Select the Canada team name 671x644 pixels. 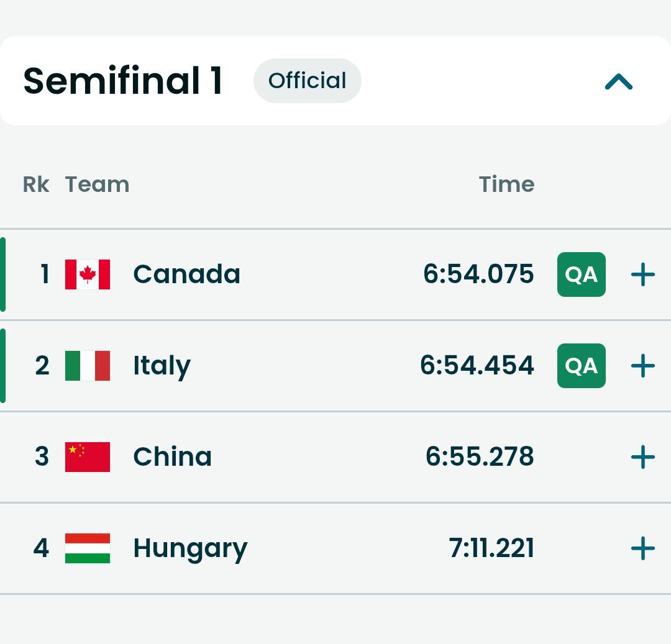click(x=186, y=274)
